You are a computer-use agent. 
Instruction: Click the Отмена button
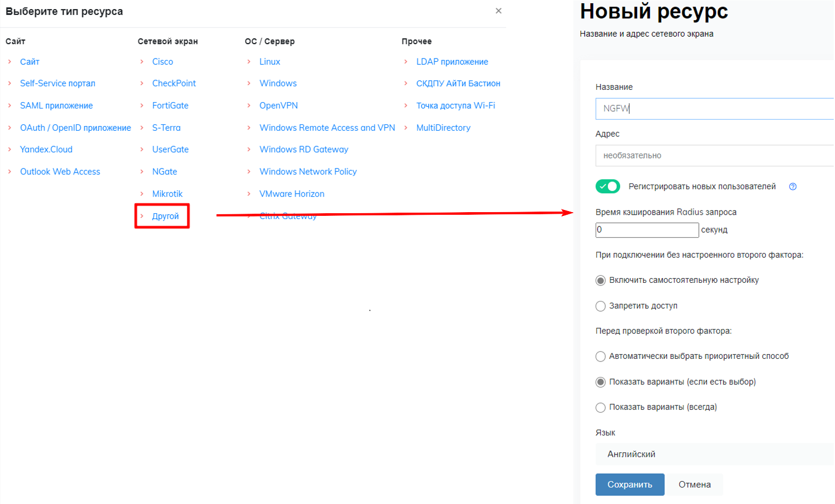pyautogui.click(x=694, y=484)
